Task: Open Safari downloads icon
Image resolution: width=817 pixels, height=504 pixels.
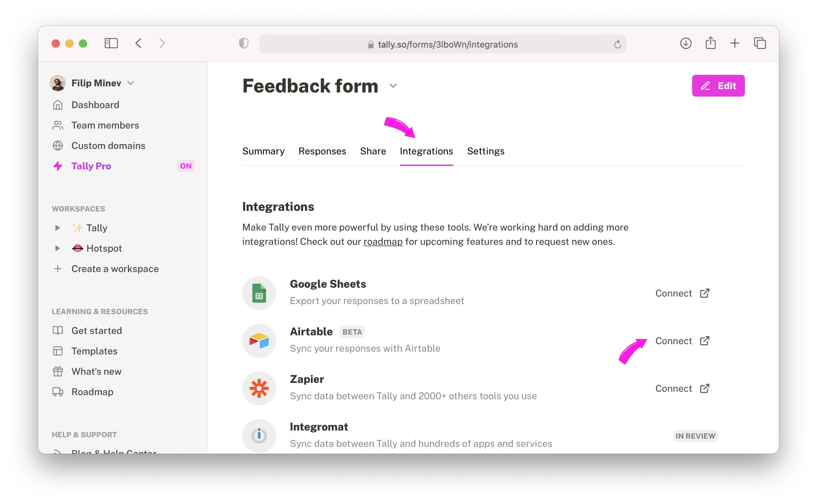Action: (686, 43)
